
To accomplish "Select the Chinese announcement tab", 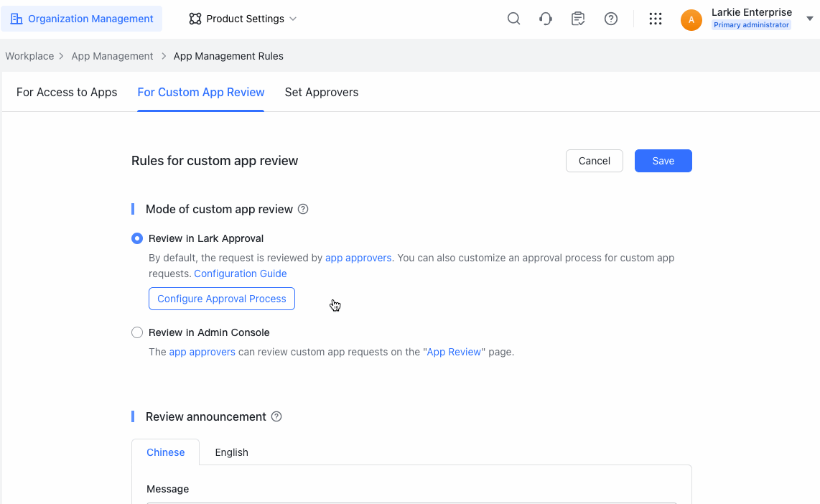I will (x=165, y=452).
